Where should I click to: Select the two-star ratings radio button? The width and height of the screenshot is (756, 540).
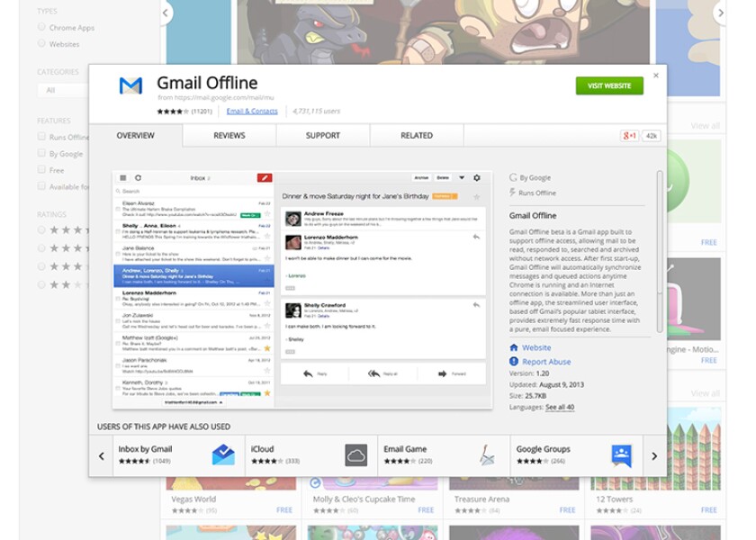pos(41,285)
